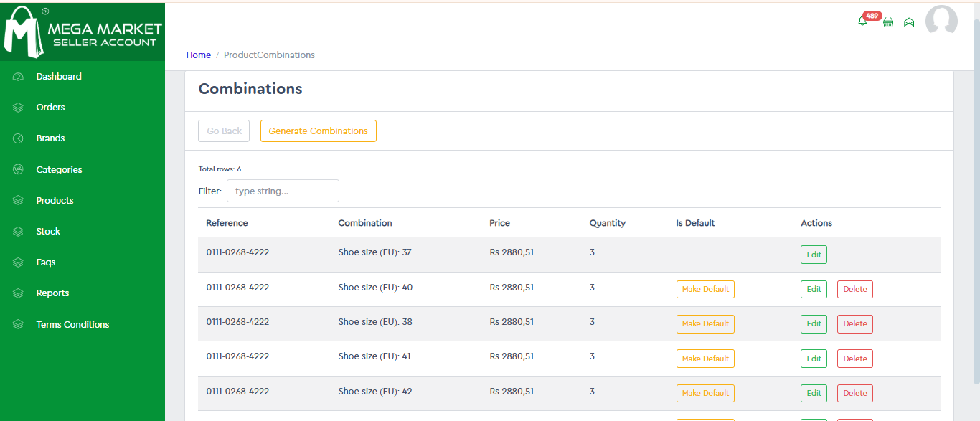
Task: Open the shopping basket icon in header
Action: [888, 22]
